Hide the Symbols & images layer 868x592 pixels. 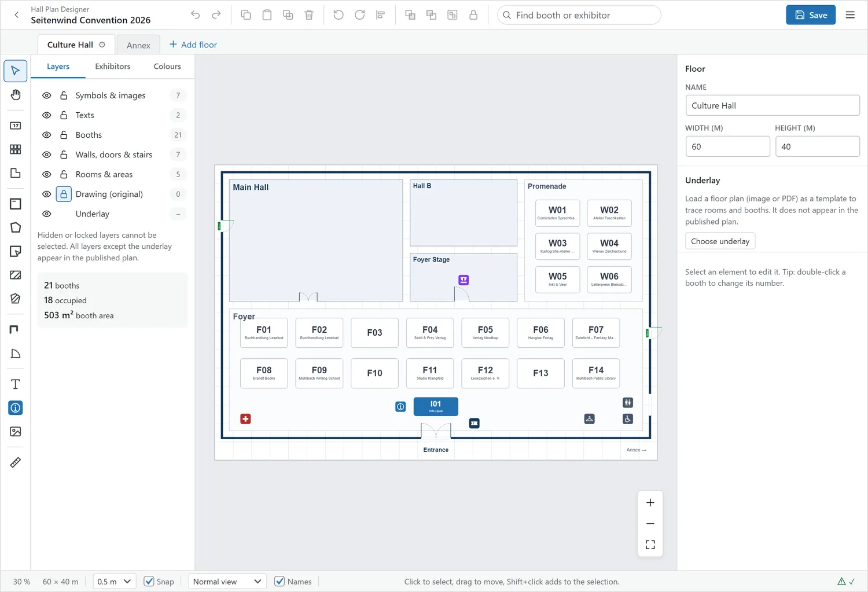pyautogui.click(x=47, y=95)
